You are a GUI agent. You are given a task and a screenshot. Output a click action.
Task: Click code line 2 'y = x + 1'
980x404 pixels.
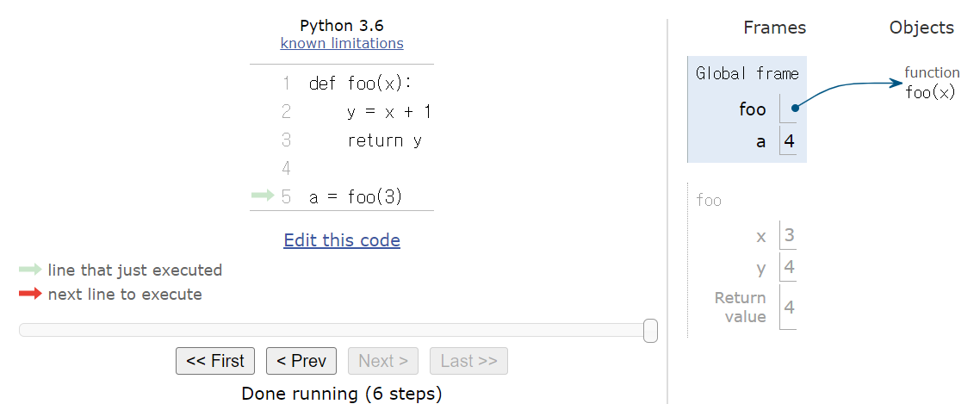coord(388,112)
